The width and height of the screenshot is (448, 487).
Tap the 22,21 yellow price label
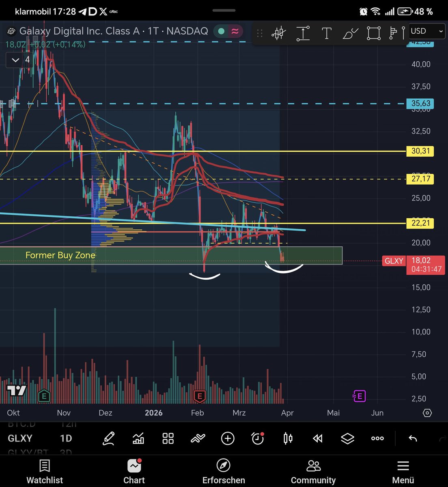(x=420, y=223)
